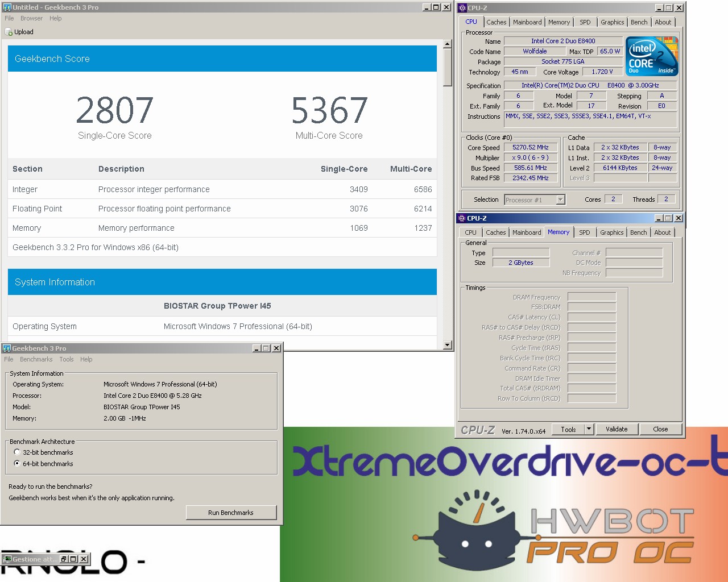Click the Core Voltage 1.720 V field

tap(602, 72)
